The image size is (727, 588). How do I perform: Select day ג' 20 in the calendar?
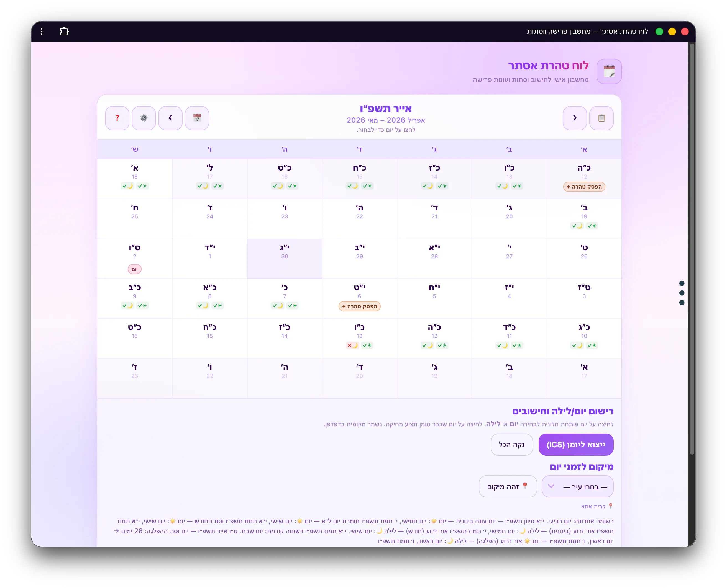509,219
